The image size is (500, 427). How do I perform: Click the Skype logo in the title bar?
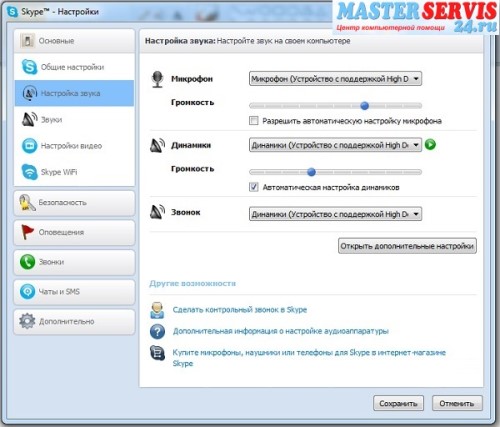pos(12,12)
